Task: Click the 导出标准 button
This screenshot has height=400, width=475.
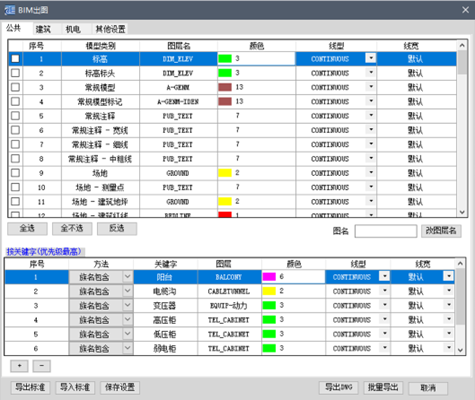Action: (30, 387)
